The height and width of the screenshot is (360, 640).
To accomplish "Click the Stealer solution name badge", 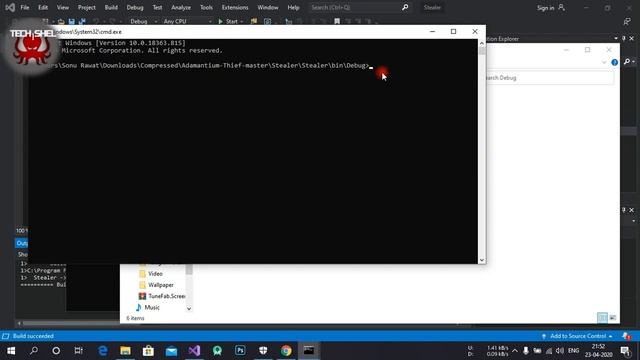I will tap(432, 7).
